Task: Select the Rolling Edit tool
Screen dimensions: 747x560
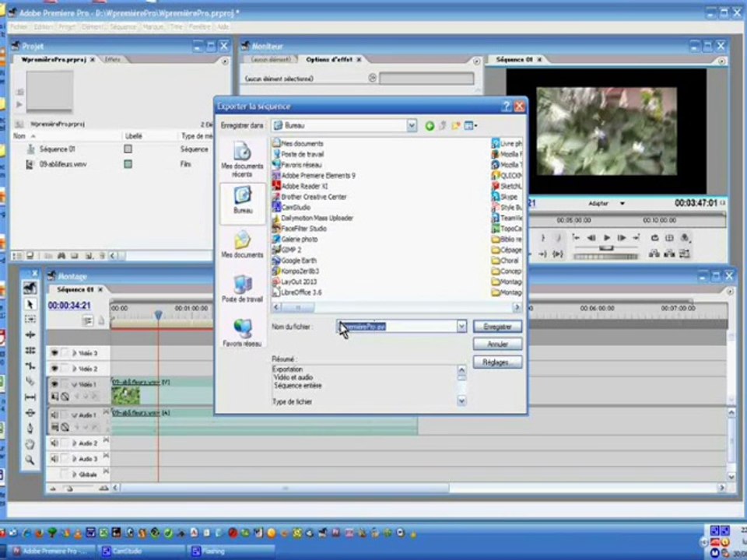Action: (x=30, y=351)
